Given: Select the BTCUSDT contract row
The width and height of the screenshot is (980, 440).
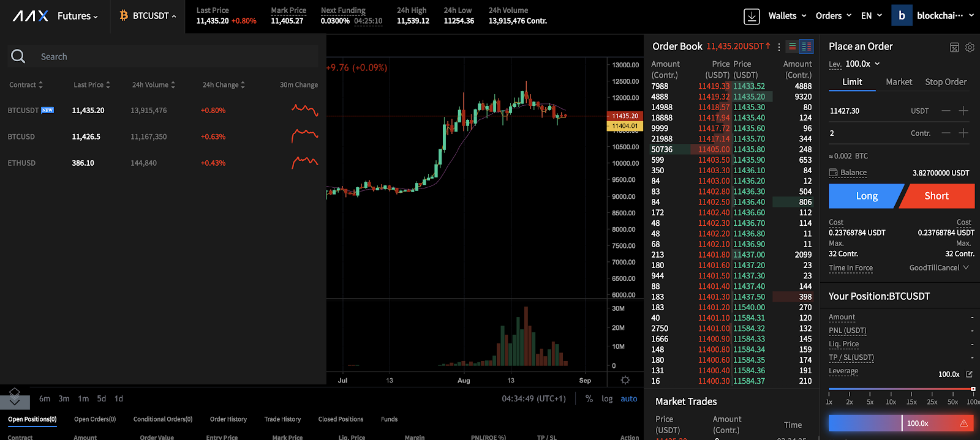Looking at the screenshot, I should tap(163, 111).
